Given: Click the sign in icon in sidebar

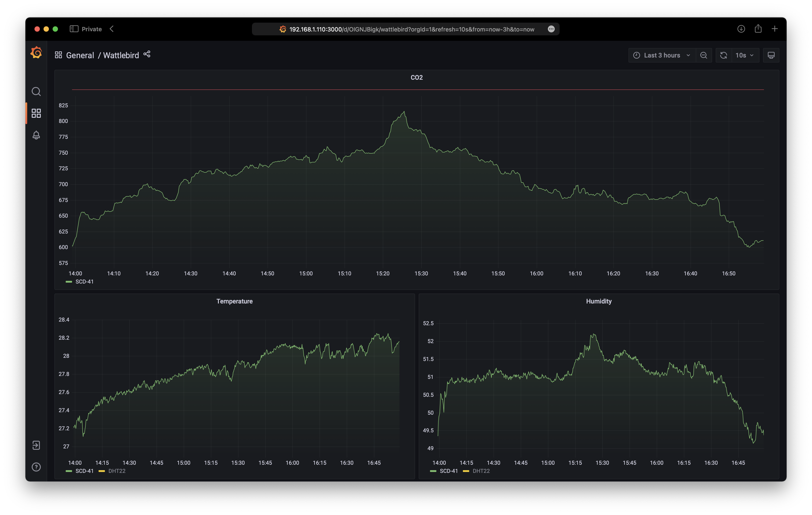Looking at the screenshot, I should tap(36, 445).
